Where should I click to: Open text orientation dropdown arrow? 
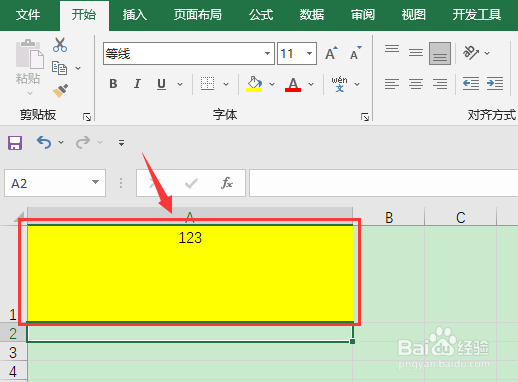tap(487, 53)
